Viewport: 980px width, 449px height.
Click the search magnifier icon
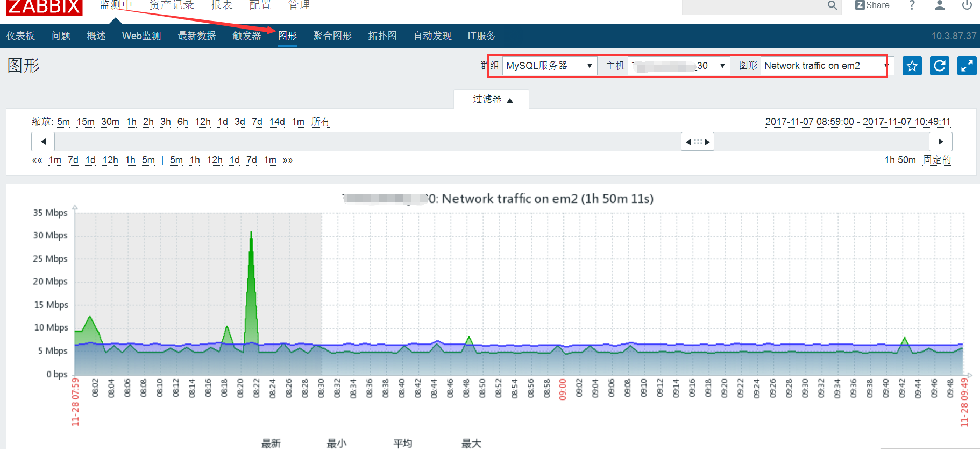click(832, 5)
